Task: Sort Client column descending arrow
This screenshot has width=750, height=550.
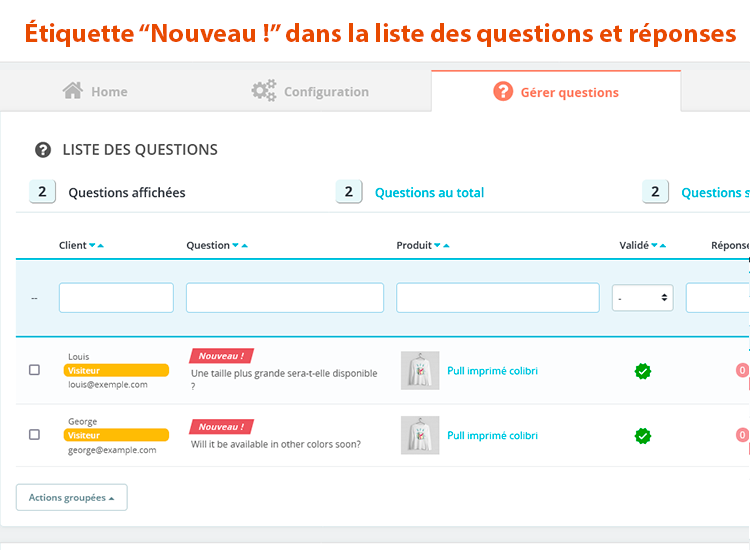Action: click(92, 245)
